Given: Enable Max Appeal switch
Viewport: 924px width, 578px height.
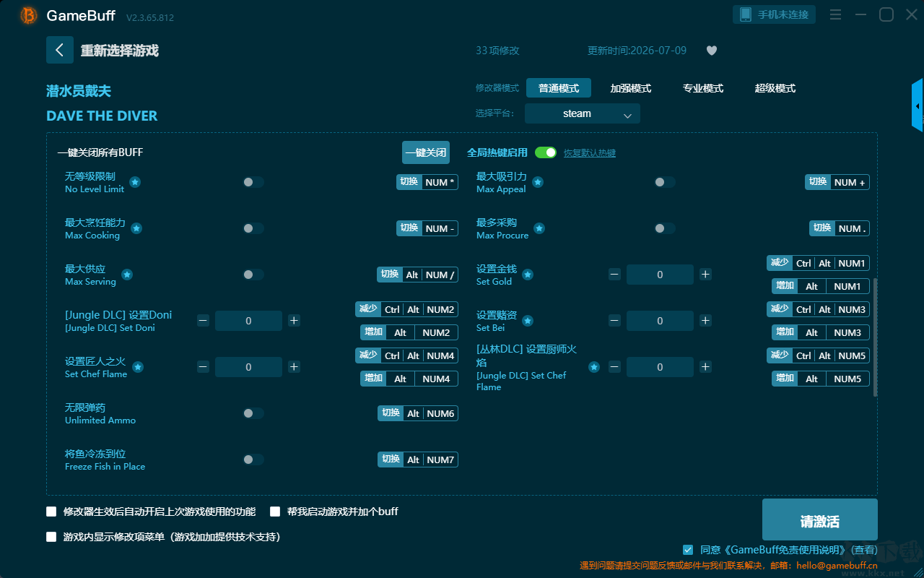Looking at the screenshot, I should pyautogui.click(x=665, y=182).
